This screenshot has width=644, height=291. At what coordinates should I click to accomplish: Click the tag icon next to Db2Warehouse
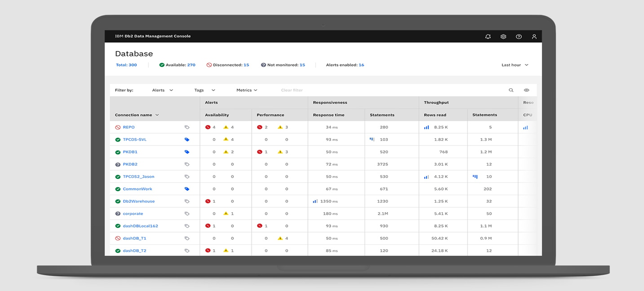pyautogui.click(x=187, y=201)
